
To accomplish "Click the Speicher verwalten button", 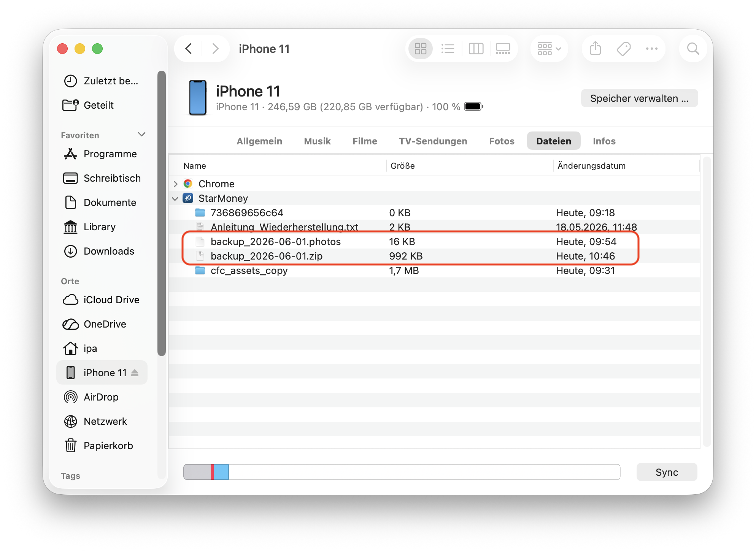I will (639, 98).
